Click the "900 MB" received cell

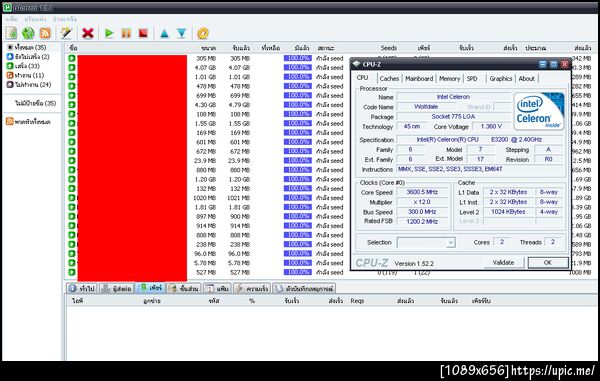coord(240,217)
